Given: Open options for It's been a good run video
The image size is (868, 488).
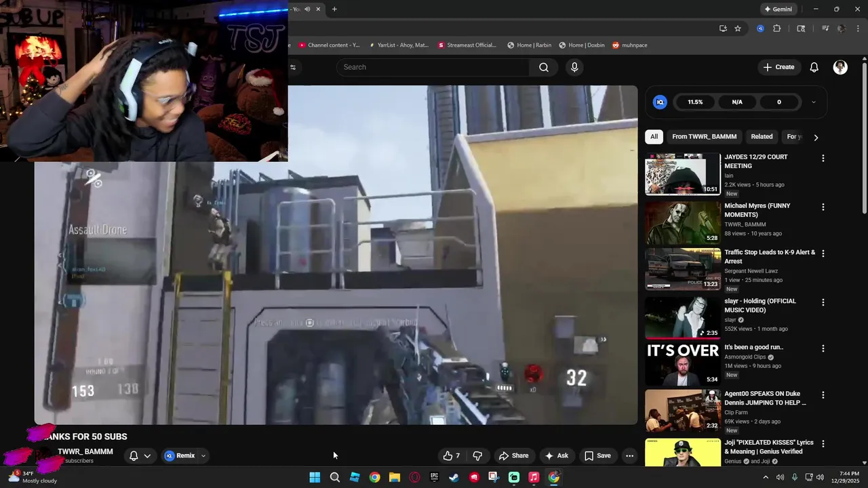Looking at the screenshot, I should point(823,348).
